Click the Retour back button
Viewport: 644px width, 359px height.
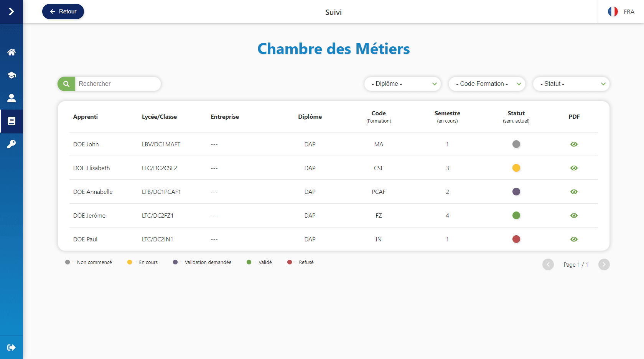pyautogui.click(x=63, y=11)
